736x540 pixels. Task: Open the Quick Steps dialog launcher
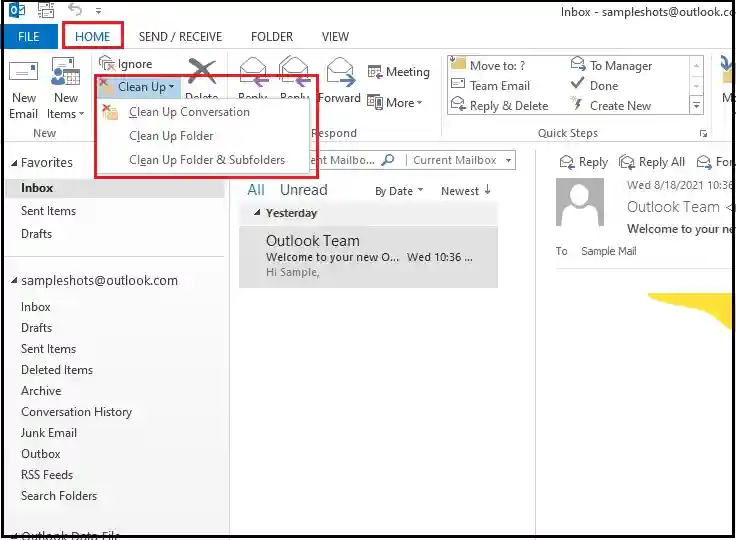[x=703, y=134]
